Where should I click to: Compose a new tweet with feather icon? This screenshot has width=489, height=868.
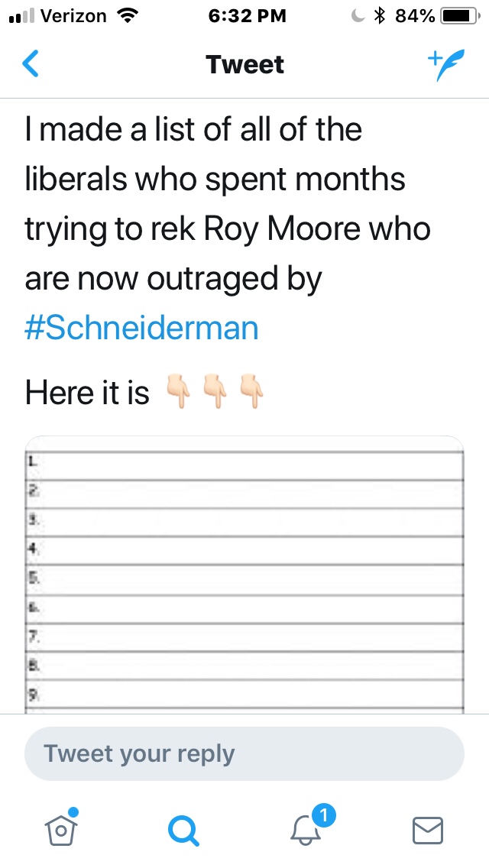pyautogui.click(x=445, y=66)
